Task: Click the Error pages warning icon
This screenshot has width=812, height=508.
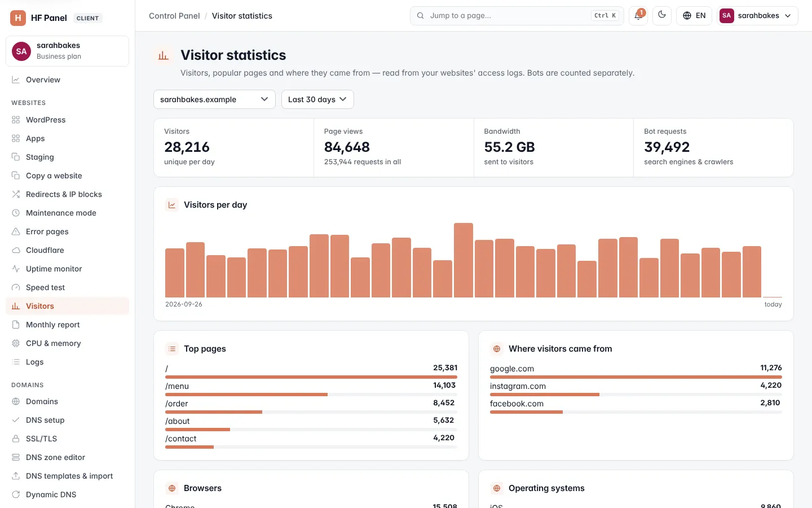Action: 16,231
